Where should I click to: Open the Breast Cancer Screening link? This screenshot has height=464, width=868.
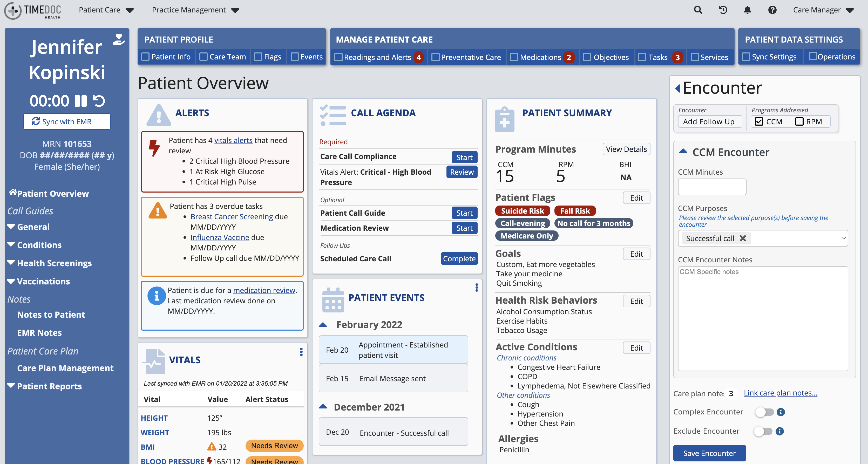point(231,216)
